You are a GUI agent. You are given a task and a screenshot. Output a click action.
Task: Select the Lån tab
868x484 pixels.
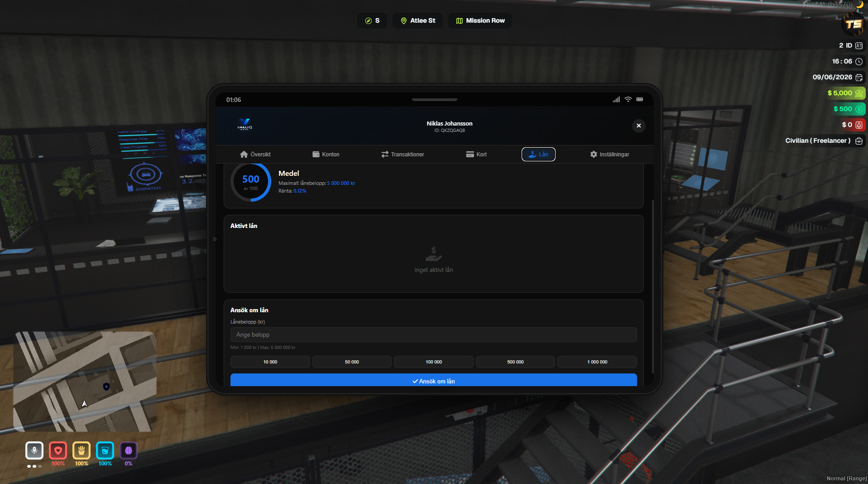tap(538, 155)
